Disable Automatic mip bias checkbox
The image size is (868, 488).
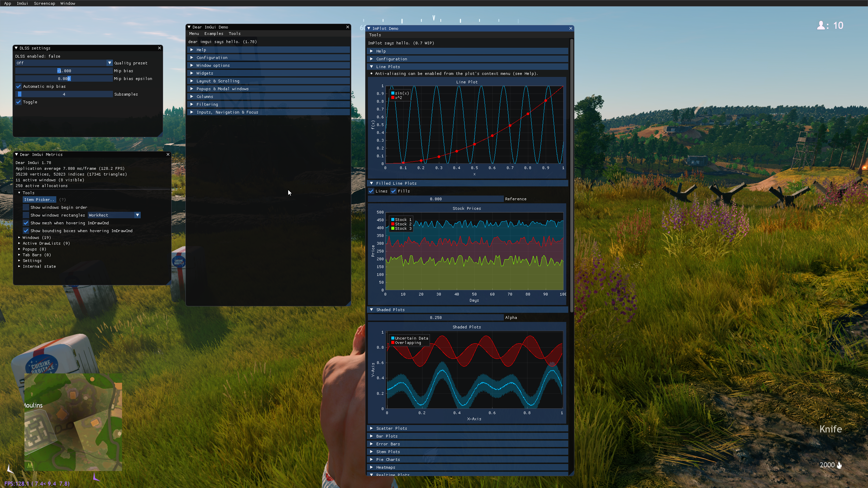click(x=19, y=86)
